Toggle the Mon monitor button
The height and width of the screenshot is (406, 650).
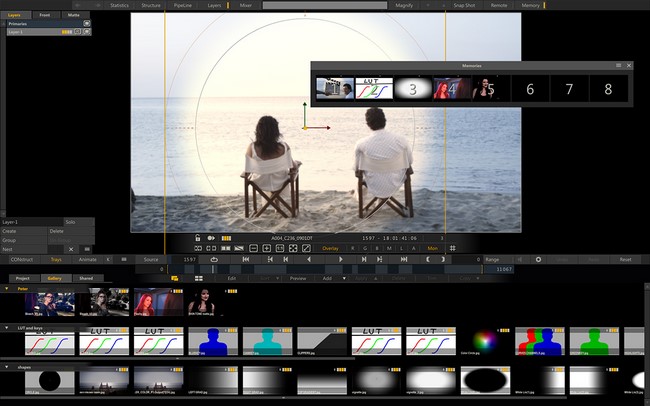pyautogui.click(x=433, y=248)
